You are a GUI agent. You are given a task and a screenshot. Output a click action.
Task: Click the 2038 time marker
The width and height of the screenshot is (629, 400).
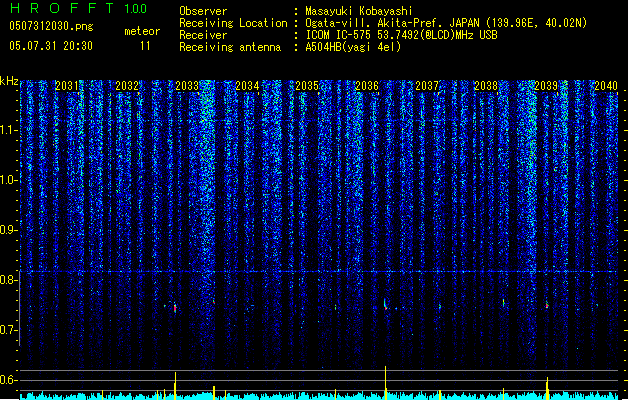[x=486, y=86]
